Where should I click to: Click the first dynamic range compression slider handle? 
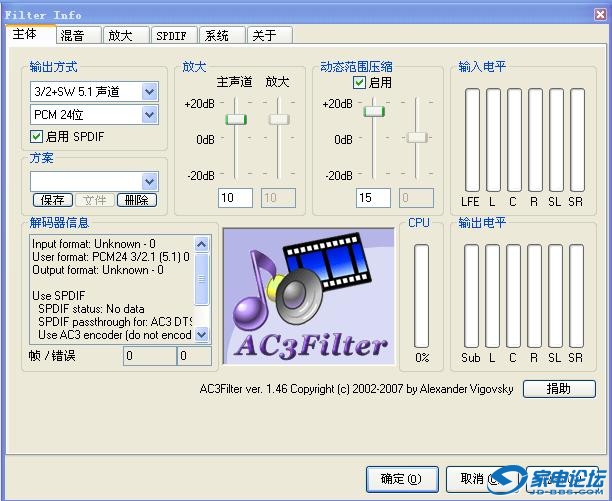click(x=374, y=111)
